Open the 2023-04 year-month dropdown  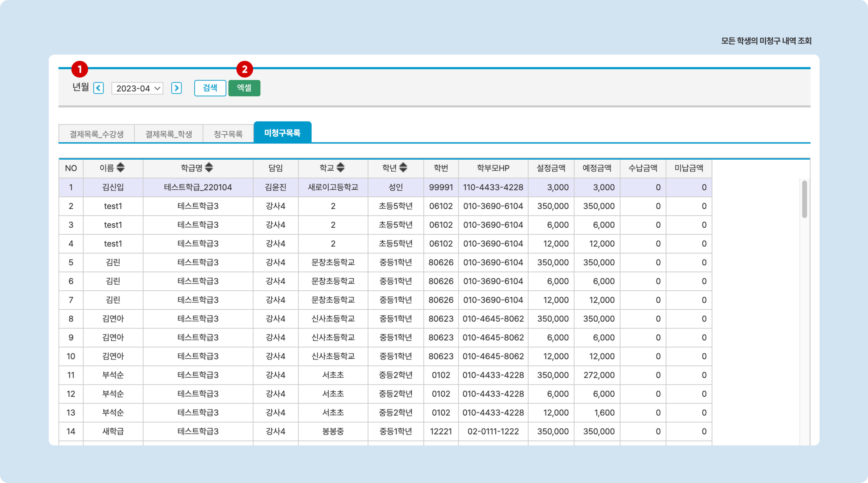(138, 89)
